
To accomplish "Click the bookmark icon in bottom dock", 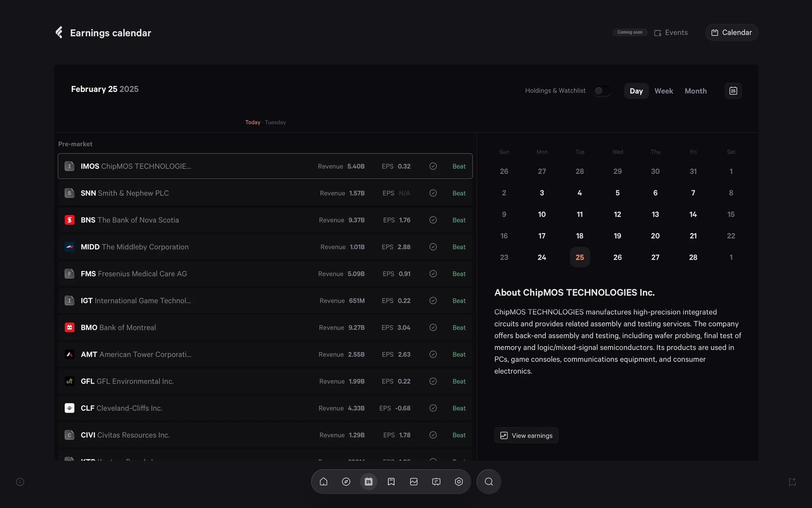I will 391,482.
